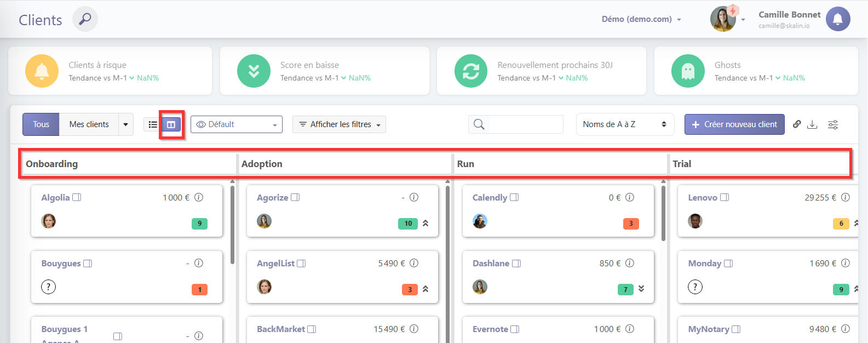868x343 pixels.
Task: Open the Défault view dropdown
Action: (x=237, y=124)
